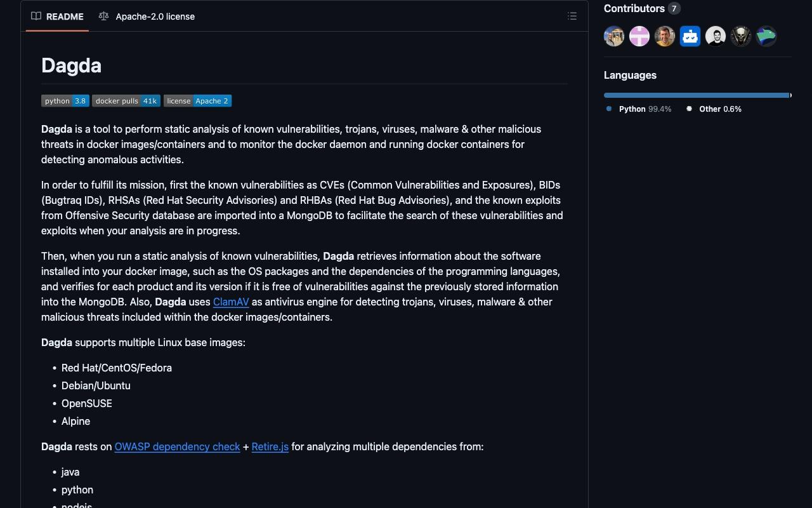The height and width of the screenshot is (508, 812).
Task: Click the Dagda heading
Action: [x=71, y=65]
